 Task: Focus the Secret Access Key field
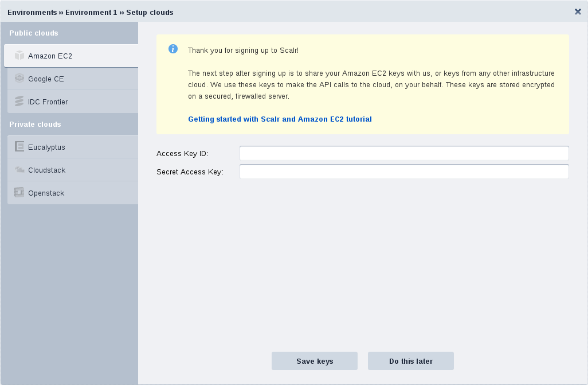404,172
